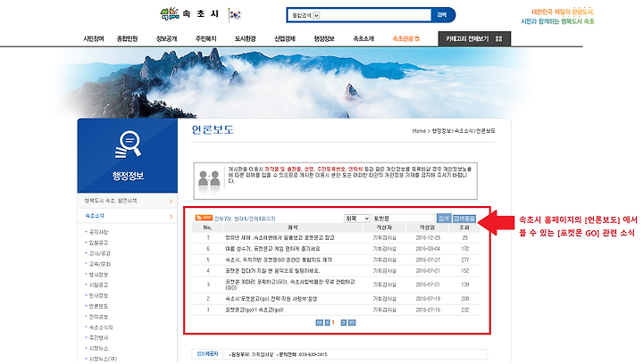Select 교육/문화 in the sidebar

click(x=100, y=264)
